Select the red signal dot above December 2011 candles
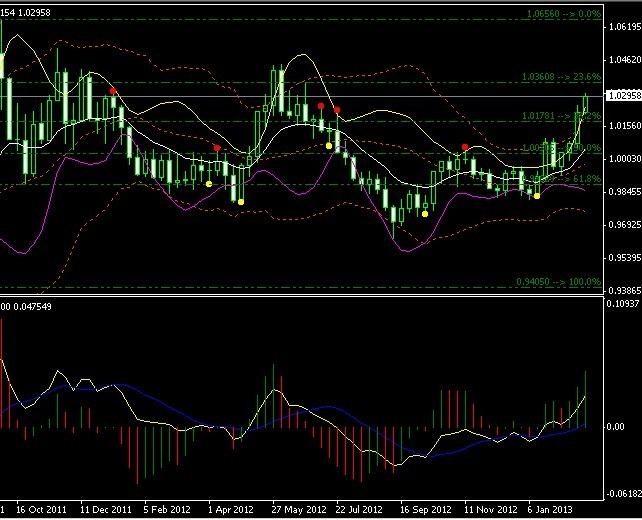642x520 pixels. tap(113, 91)
